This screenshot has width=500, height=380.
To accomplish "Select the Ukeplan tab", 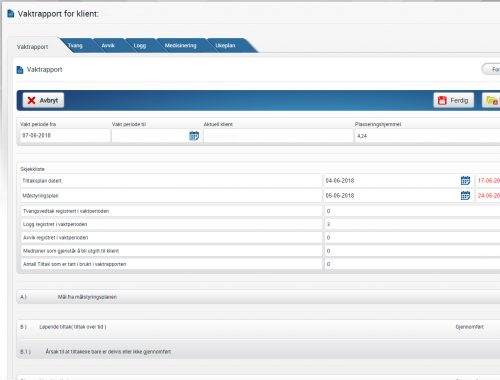I will click(225, 45).
